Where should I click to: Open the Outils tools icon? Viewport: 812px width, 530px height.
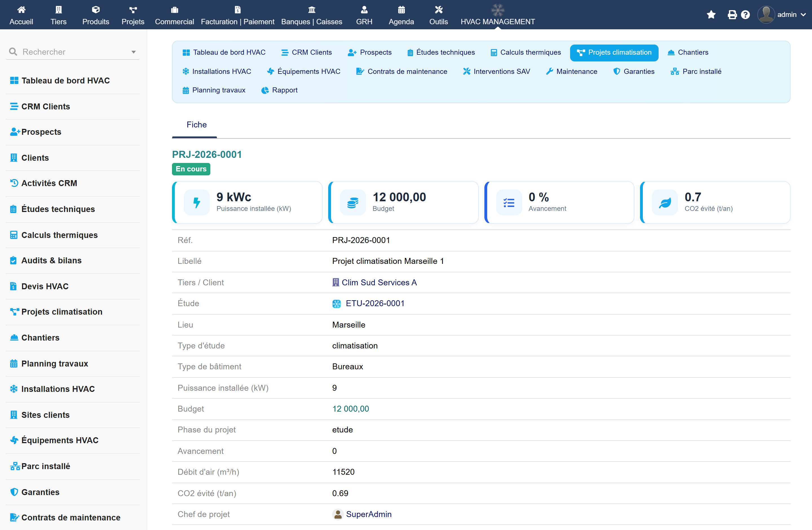(438, 10)
